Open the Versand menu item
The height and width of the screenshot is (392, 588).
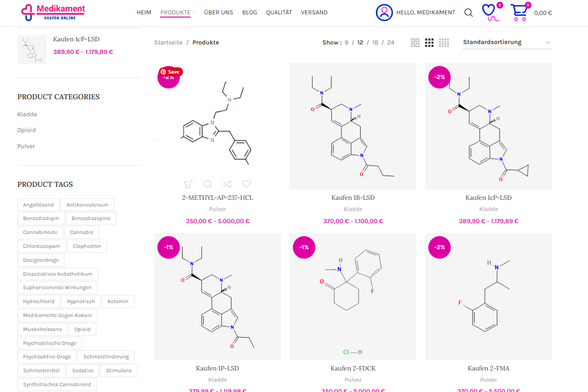(314, 13)
